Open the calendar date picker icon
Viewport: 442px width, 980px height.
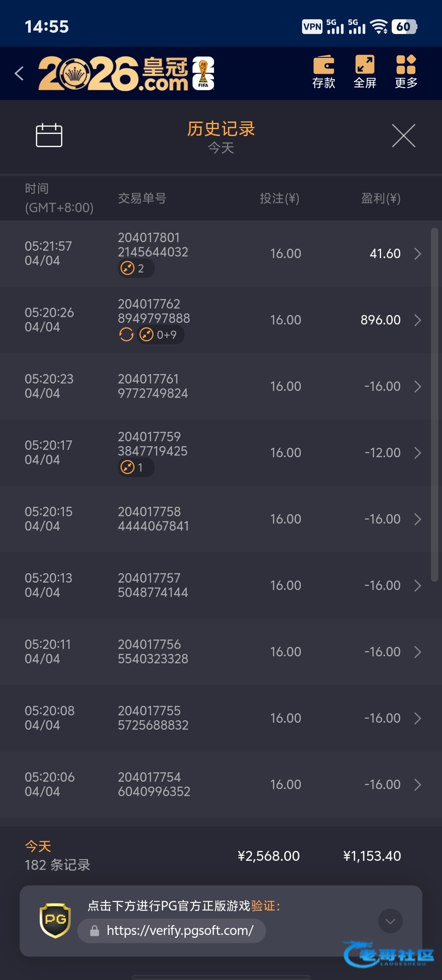49,135
